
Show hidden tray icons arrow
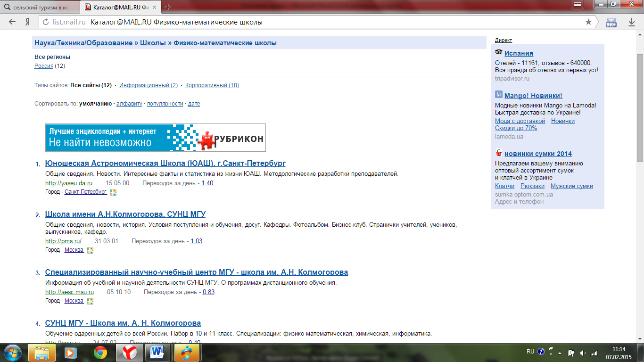click(561, 352)
